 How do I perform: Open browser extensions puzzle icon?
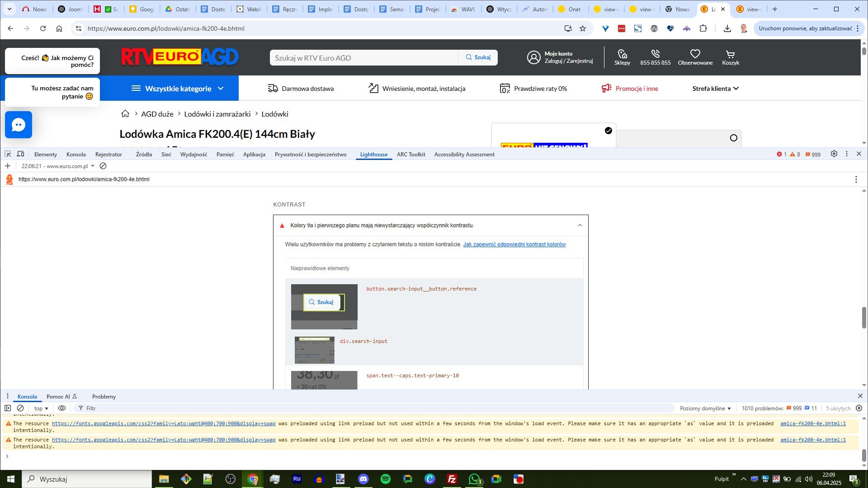703,28
